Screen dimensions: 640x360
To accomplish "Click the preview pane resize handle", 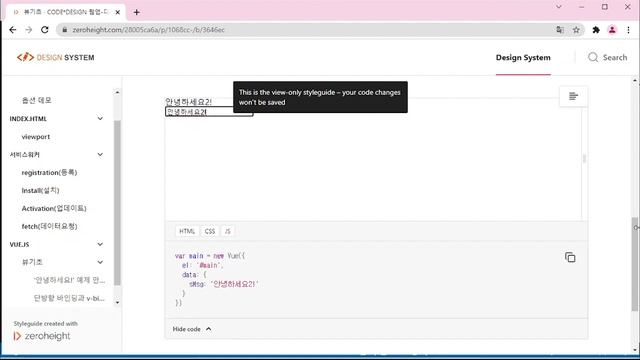I will click(584, 158).
